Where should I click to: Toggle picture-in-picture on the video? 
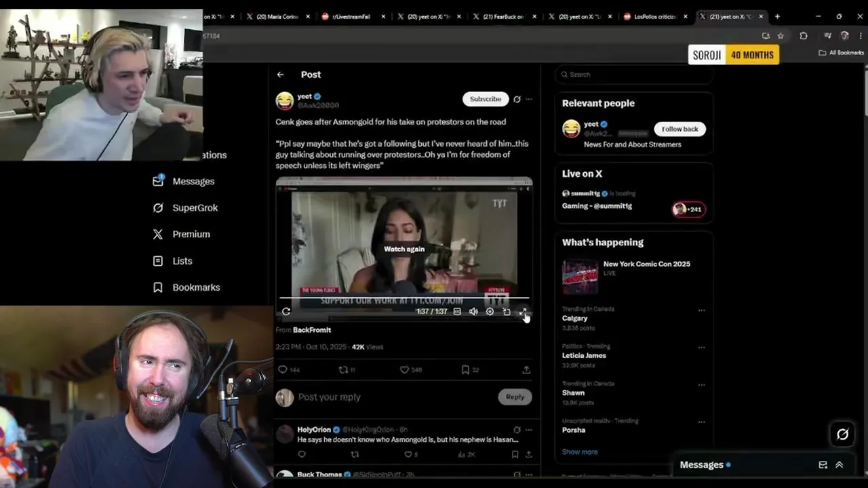pyautogui.click(x=507, y=312)
